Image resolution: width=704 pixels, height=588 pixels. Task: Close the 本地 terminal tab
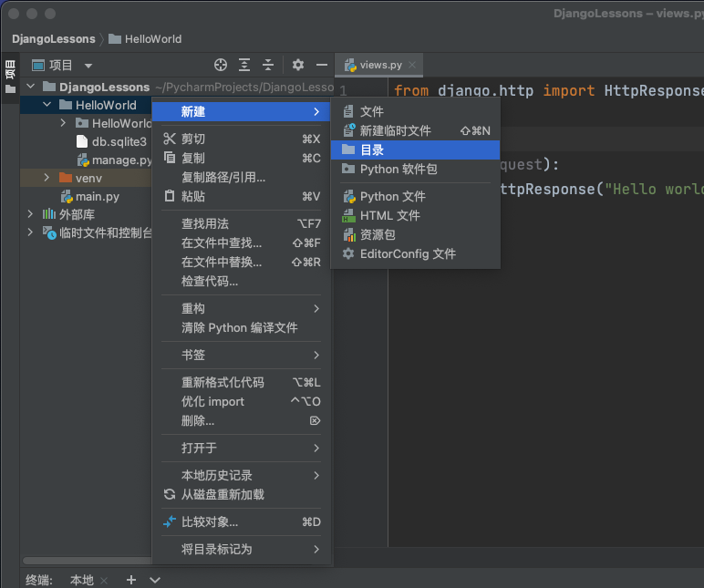[x=104, y=580]
